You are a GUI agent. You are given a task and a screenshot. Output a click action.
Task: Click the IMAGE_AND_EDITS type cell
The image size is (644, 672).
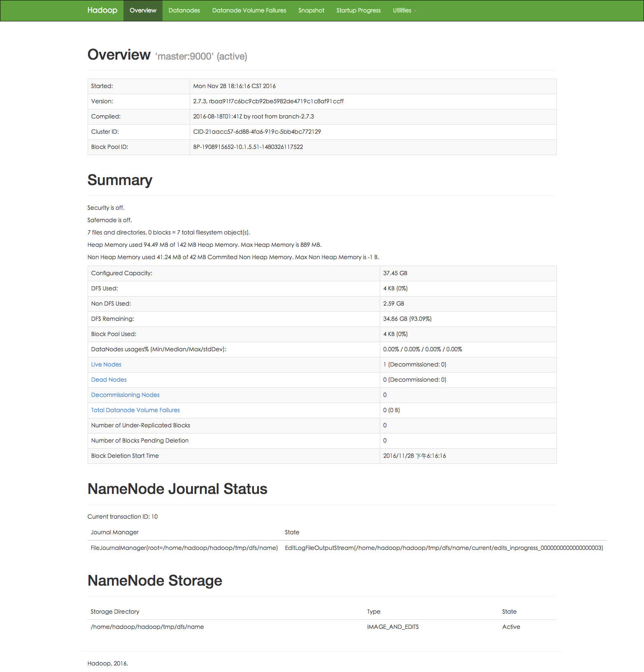pos(393,627)
